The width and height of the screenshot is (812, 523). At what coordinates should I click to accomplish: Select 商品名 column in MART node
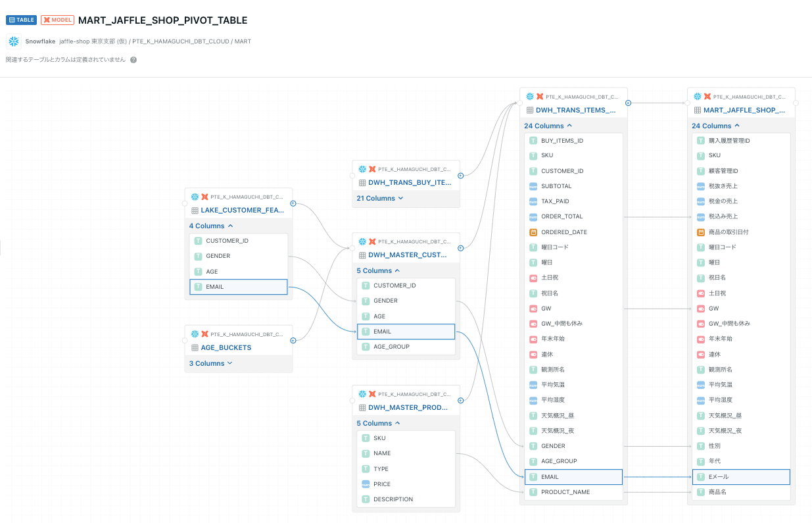tap(741, 492)
